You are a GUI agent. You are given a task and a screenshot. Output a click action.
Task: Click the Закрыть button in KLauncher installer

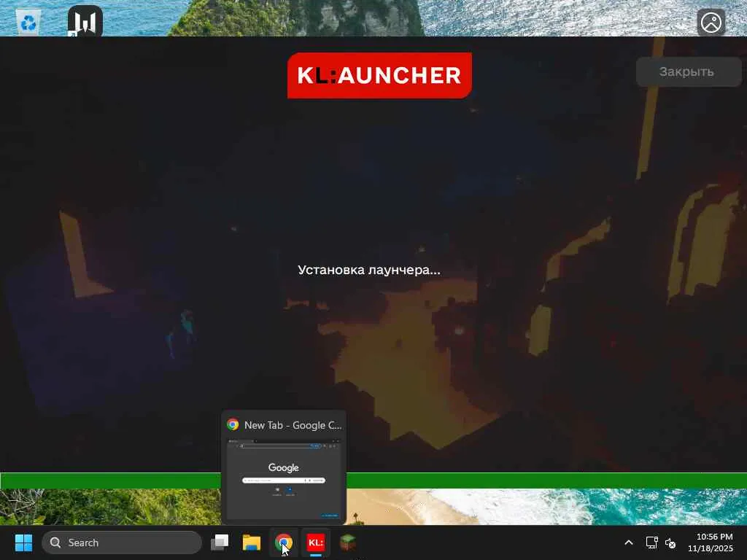(689, 72)
